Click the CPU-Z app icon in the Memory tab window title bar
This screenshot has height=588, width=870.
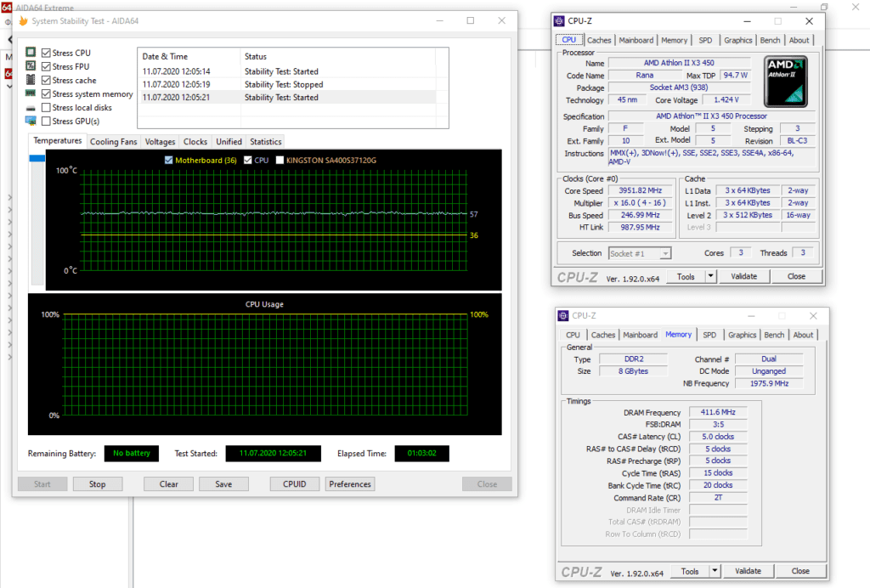[x=563, y=315]
